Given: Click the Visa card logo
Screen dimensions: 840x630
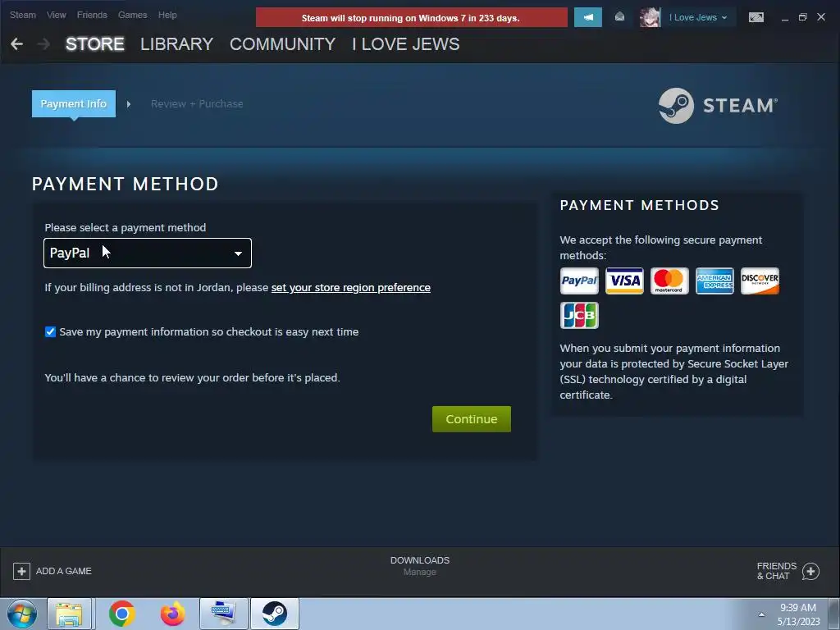Looking at the screenshot, I should pyautogui.click(x=624, y=281).
